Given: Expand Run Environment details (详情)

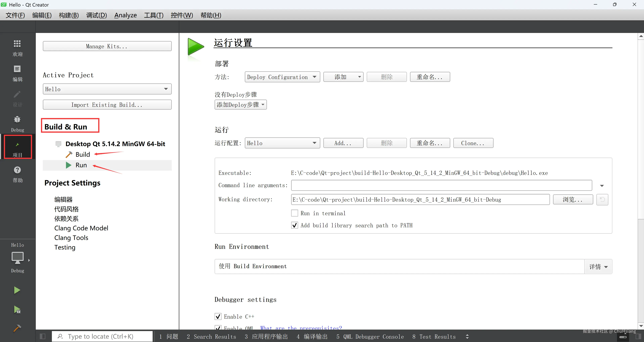Looking at the screenshot, I should coord(598,267).
